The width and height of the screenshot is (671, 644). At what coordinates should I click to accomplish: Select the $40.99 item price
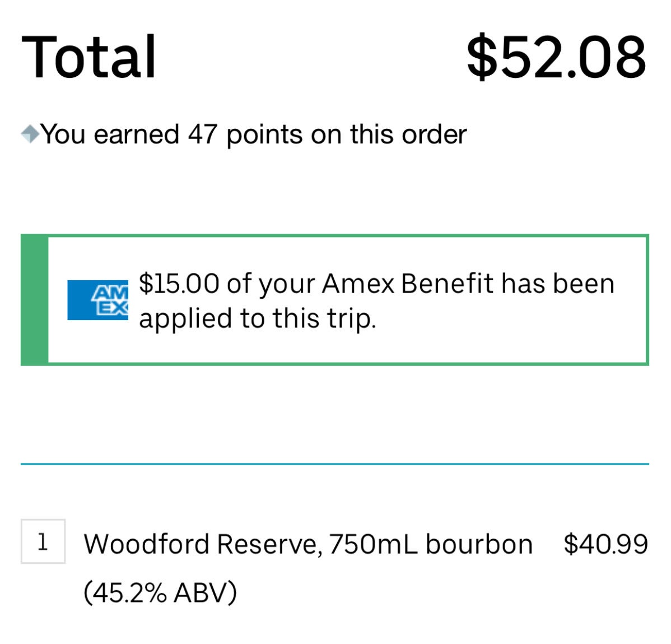tap(606, 544)
